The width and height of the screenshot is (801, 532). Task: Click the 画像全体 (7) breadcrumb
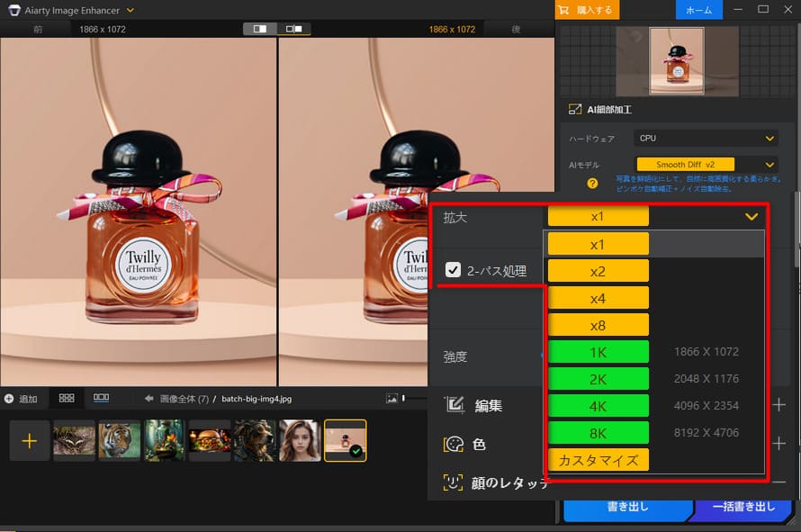(184, 399)
